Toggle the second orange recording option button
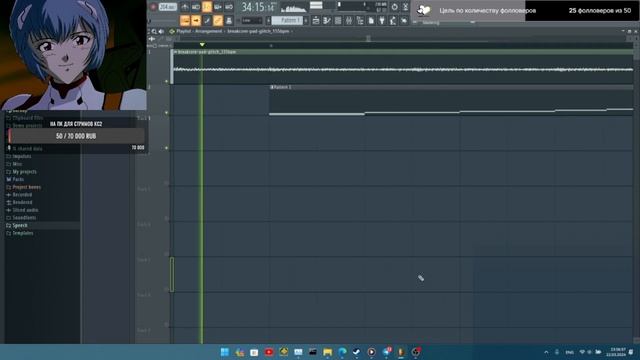Image resolution: width=640 pixels, height=360 pixels. tap(196, 20)
